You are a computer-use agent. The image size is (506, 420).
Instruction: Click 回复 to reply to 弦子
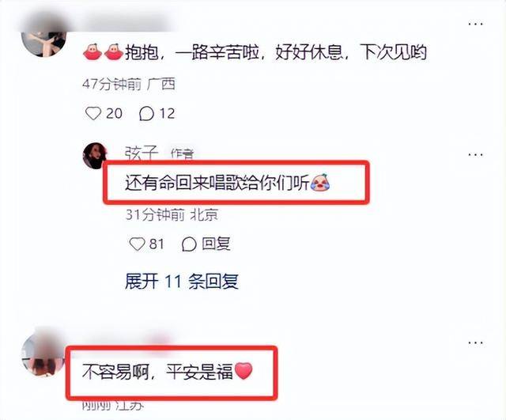coord(216,244)
